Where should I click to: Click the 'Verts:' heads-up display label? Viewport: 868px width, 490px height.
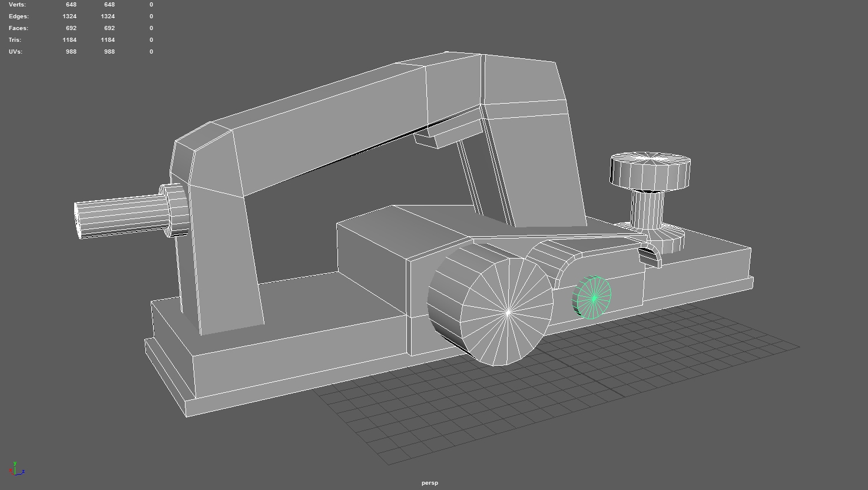(17, 5)
